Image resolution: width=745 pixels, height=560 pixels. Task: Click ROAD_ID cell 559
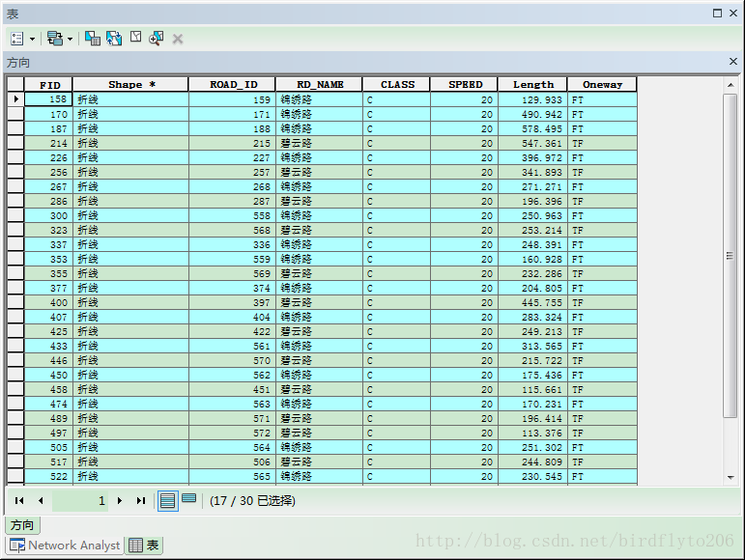232,259
